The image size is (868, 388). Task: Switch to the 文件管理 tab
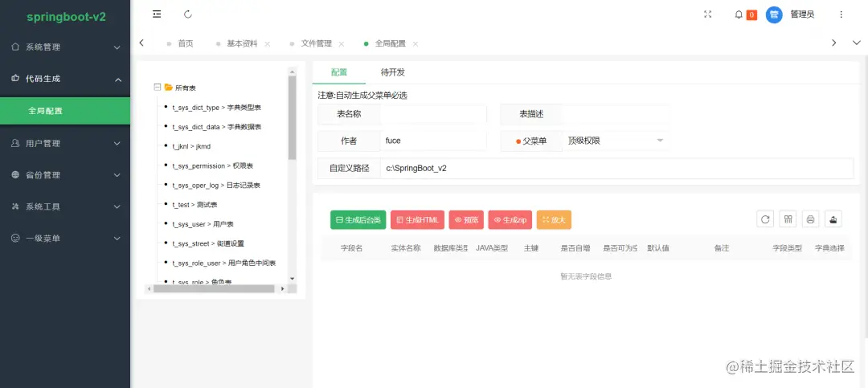point(316,43)
